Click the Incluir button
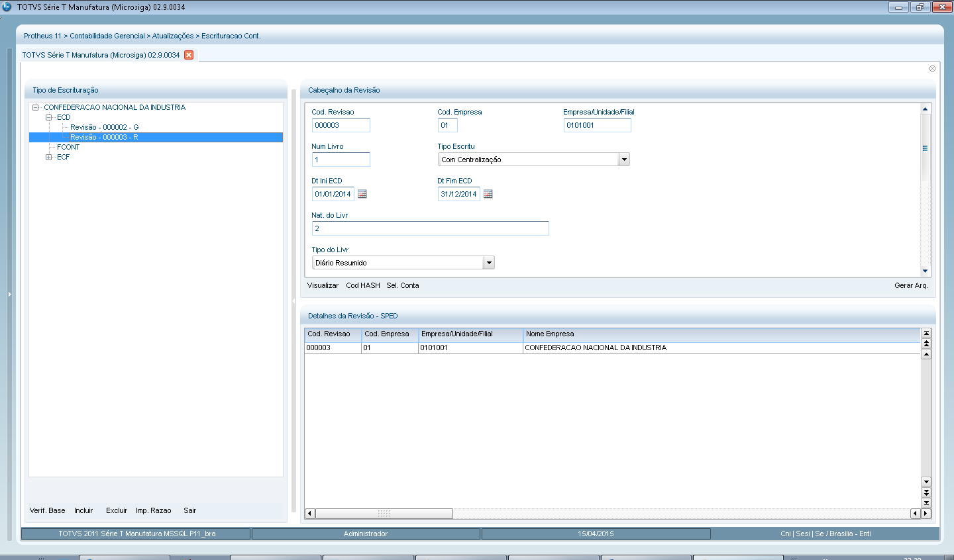The image size is (954, 560). tap(83, 510)
